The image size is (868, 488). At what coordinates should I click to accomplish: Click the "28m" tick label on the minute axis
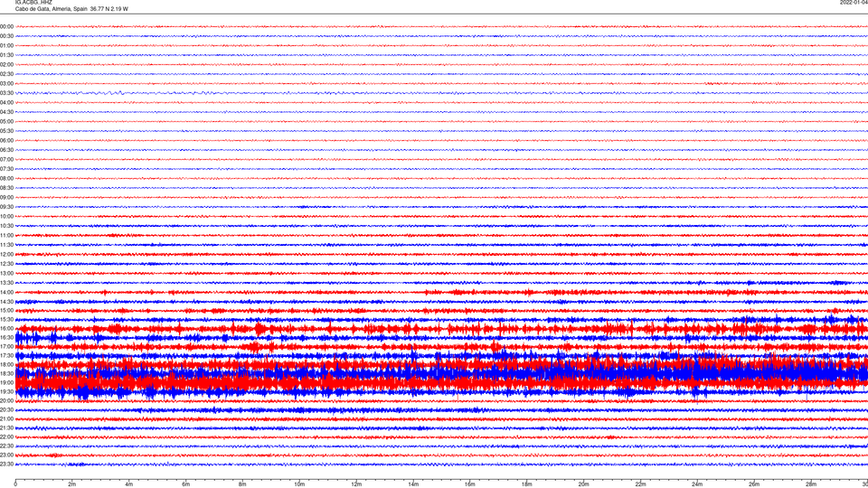click(811, 484)
